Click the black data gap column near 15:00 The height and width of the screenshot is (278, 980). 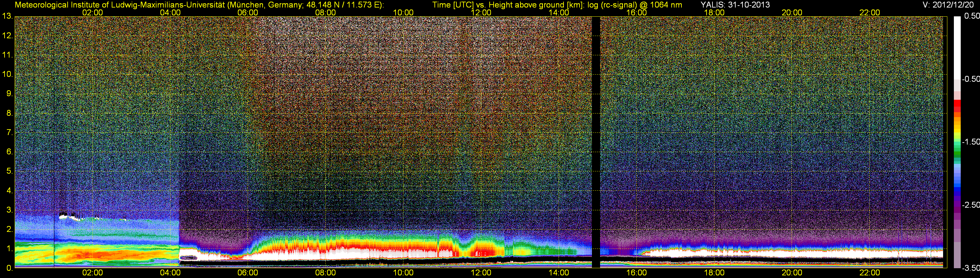point(596,142)
